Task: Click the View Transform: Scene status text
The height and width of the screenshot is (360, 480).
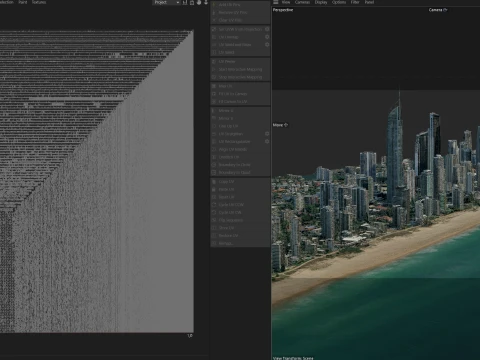Action: [x=293, y=358]
